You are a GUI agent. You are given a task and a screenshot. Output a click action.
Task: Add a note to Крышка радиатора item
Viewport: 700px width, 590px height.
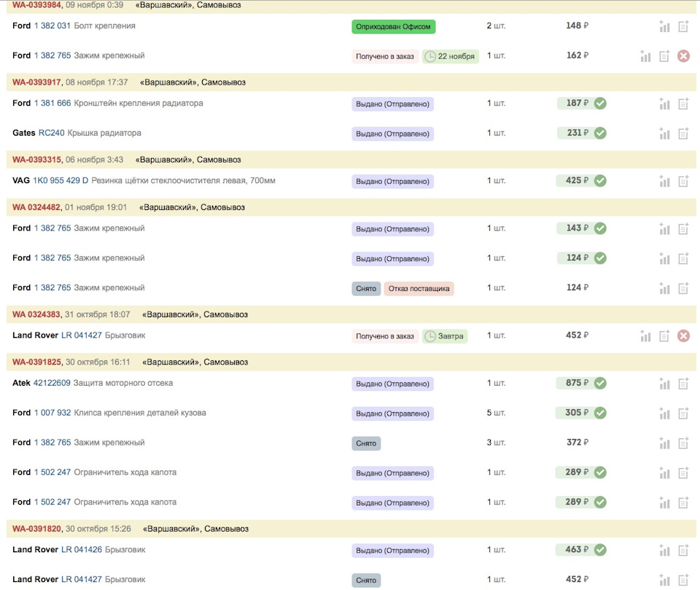coord(683,133)
